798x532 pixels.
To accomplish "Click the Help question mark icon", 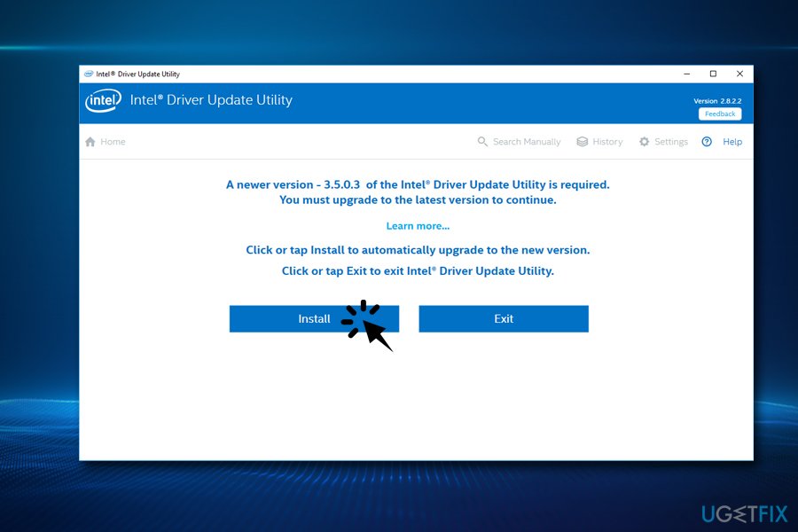I will (x=707, y=142).
